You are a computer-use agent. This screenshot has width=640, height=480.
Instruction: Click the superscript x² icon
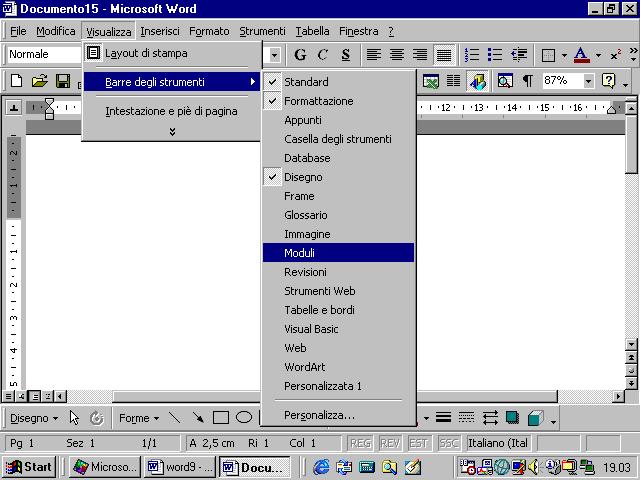616,55
